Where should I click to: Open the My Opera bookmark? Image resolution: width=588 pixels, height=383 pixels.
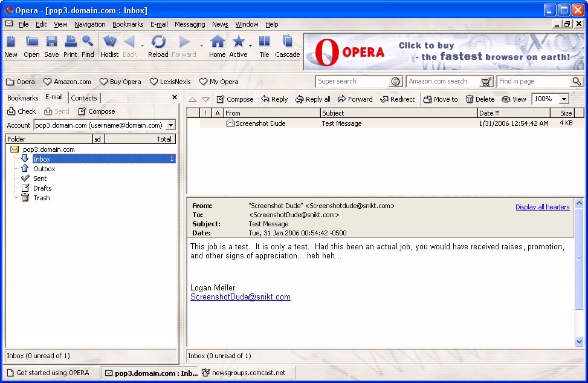[219, 82]
